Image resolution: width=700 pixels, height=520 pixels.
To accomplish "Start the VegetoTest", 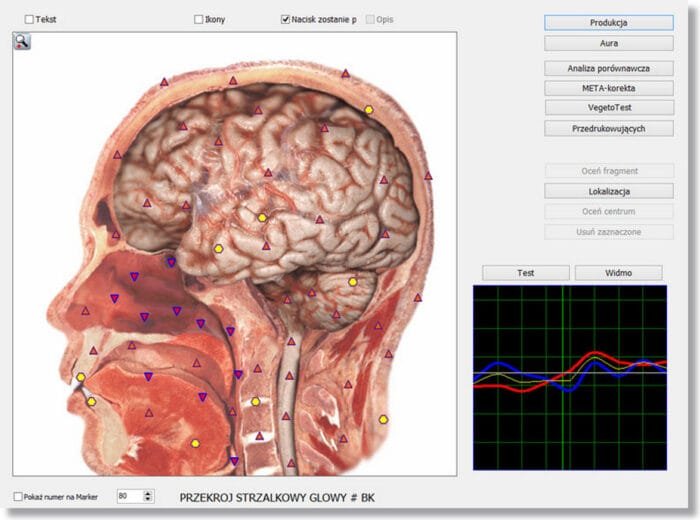I will point(608,107).
